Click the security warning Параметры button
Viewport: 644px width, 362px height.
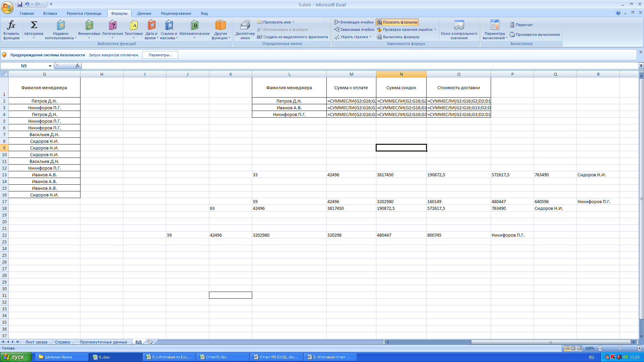point(160,55)
